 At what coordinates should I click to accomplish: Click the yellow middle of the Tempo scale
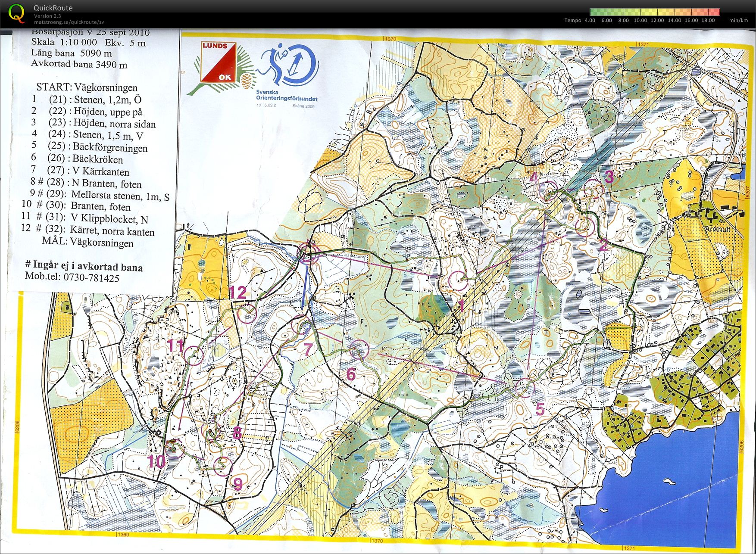click(655, 12)
